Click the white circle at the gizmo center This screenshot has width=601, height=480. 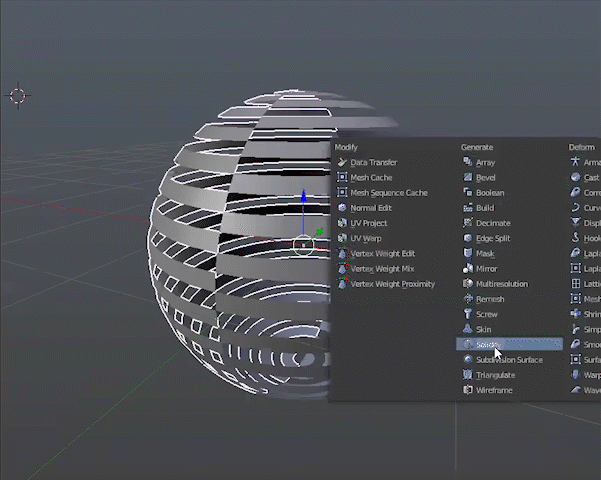[303, 245]
